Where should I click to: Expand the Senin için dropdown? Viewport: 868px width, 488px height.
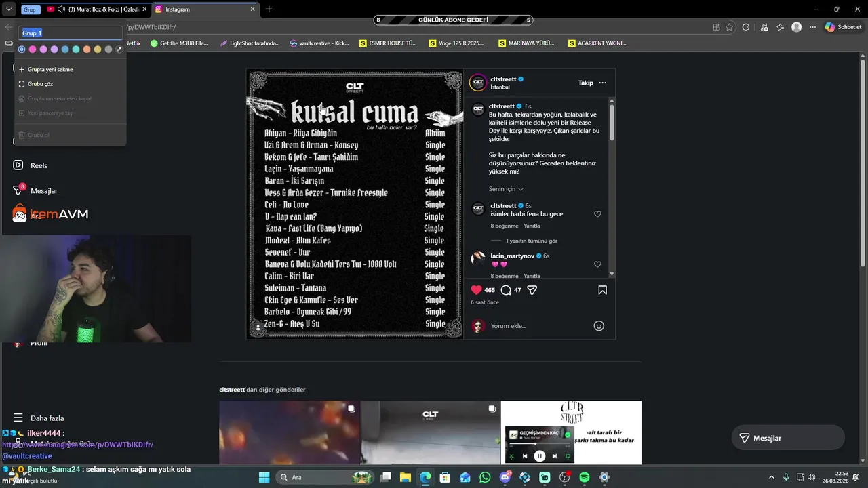click(506, 189)
